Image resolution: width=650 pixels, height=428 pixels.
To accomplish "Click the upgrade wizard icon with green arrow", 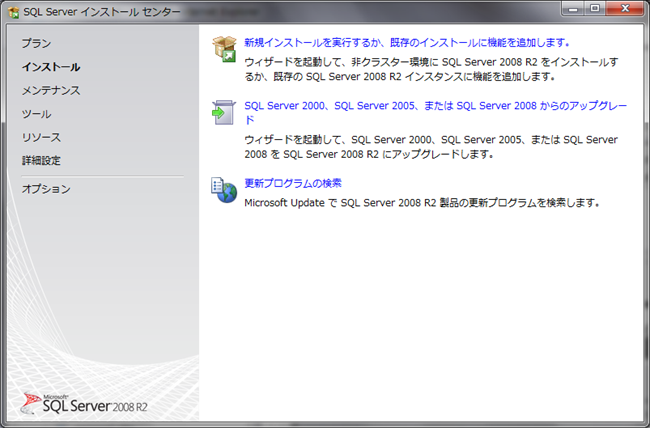I will (x=224, y=112).
